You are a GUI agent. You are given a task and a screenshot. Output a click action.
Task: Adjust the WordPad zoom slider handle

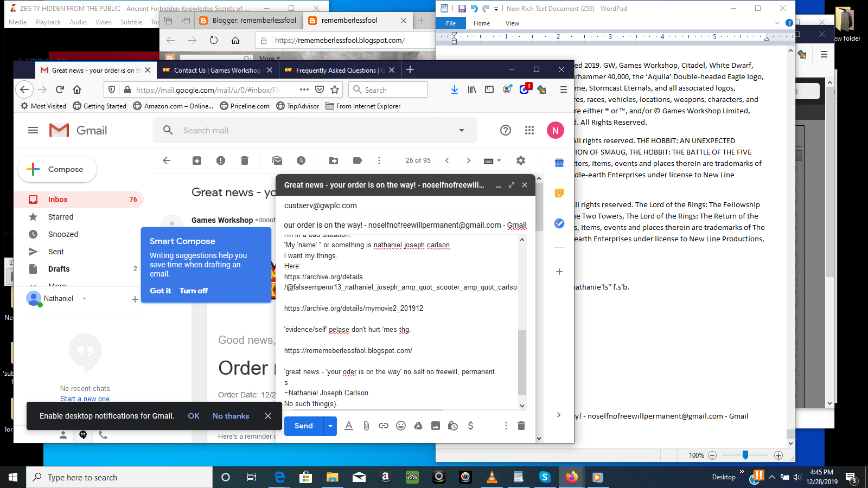point(745,455)
